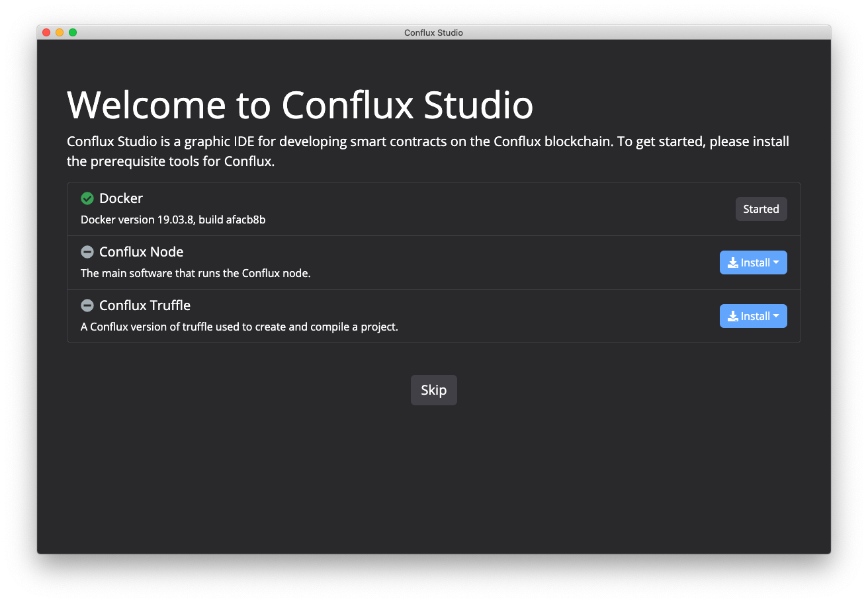Click the Welcome to Conflux Studio heading

(x=300, y=104)
